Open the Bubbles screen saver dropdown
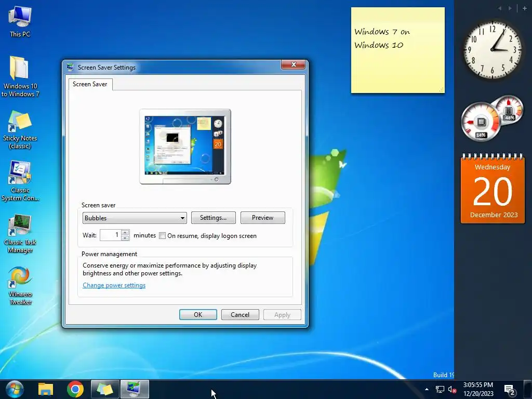532x399 pixels. click(135, 218)
